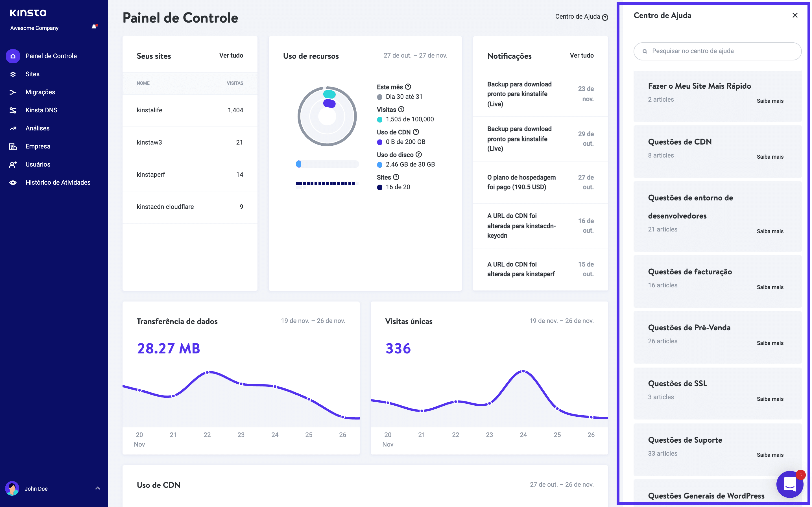Open the Intercom chat bubble
Screen dimensions: 812x507
[789, 484]
